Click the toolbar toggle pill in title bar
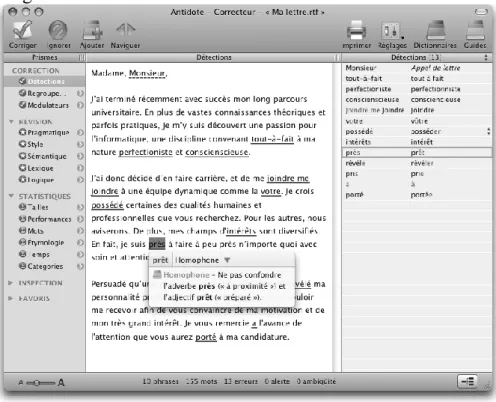Viewport: 496px width, 402px height. (x=481, y=12)
